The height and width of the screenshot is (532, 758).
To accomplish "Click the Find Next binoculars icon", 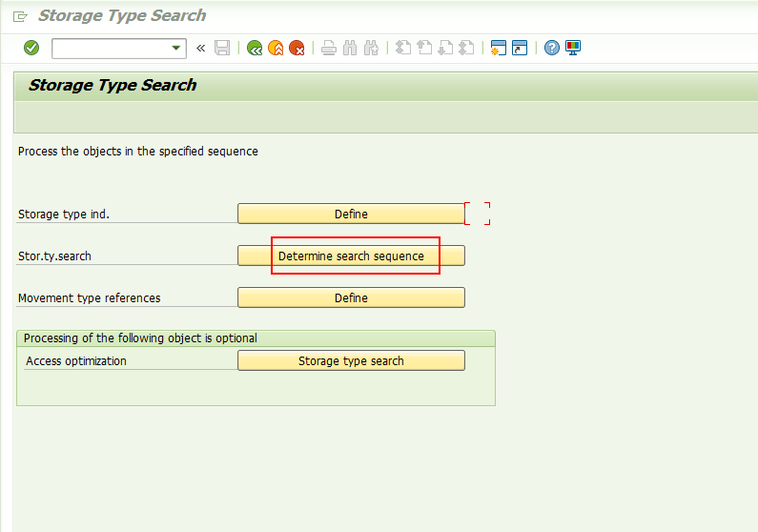I will 371,48.
